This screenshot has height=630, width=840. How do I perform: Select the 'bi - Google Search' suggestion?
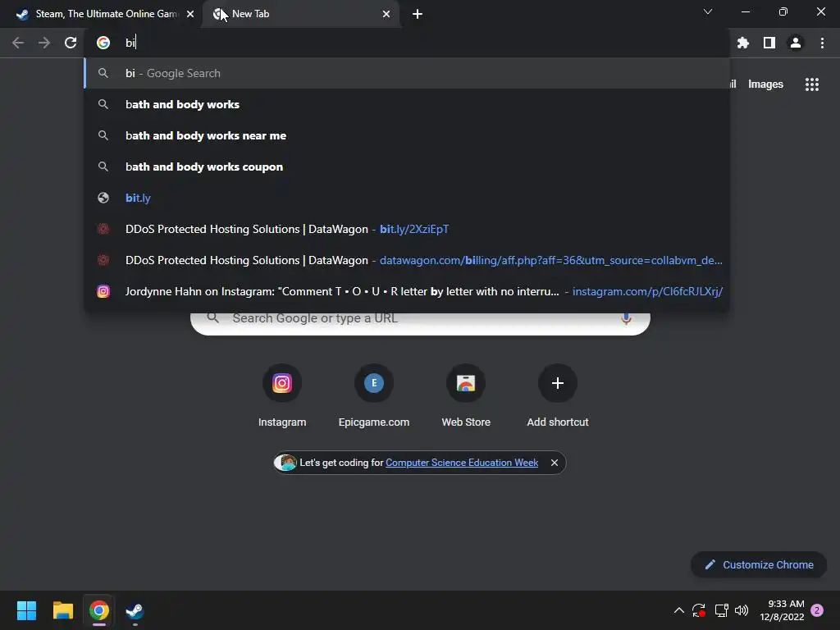(x=407, y=73)
